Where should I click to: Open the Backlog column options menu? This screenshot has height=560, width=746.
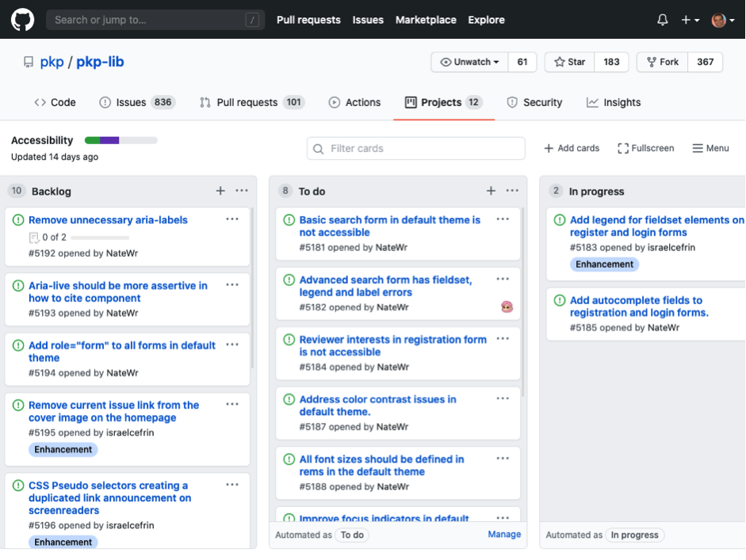click(x=242, y=191)
